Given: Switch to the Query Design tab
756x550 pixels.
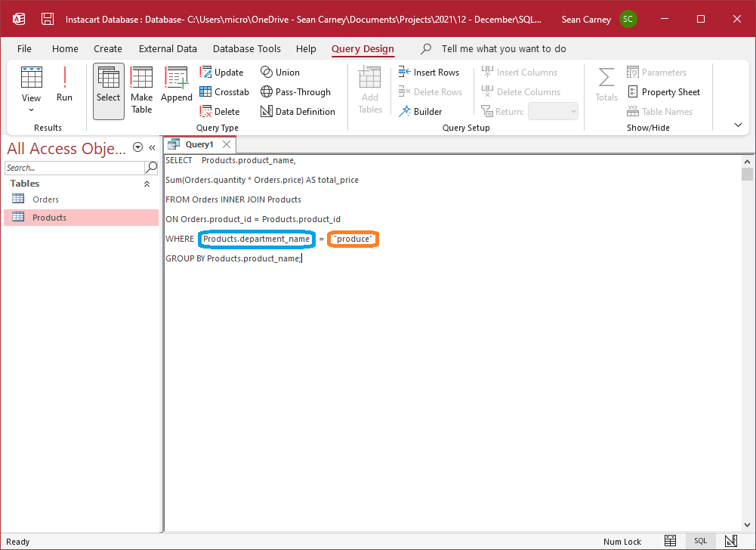Looking at the screenshot, I should coord(363,48).
